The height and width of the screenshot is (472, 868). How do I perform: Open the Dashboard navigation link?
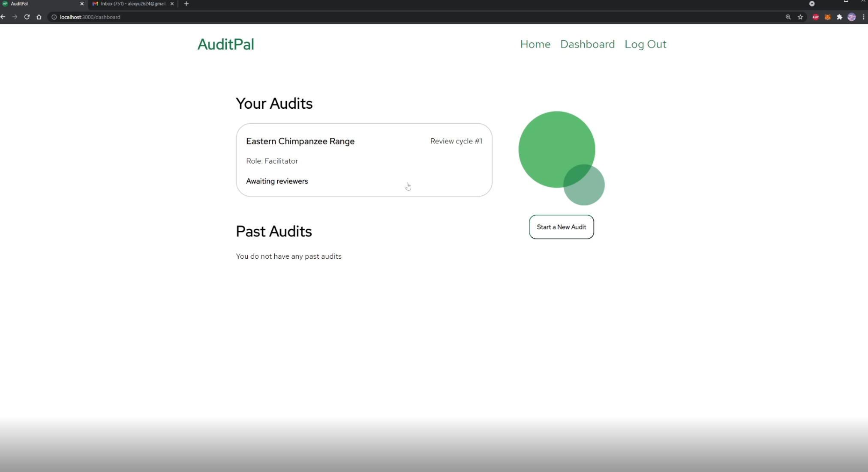[587, 44]
